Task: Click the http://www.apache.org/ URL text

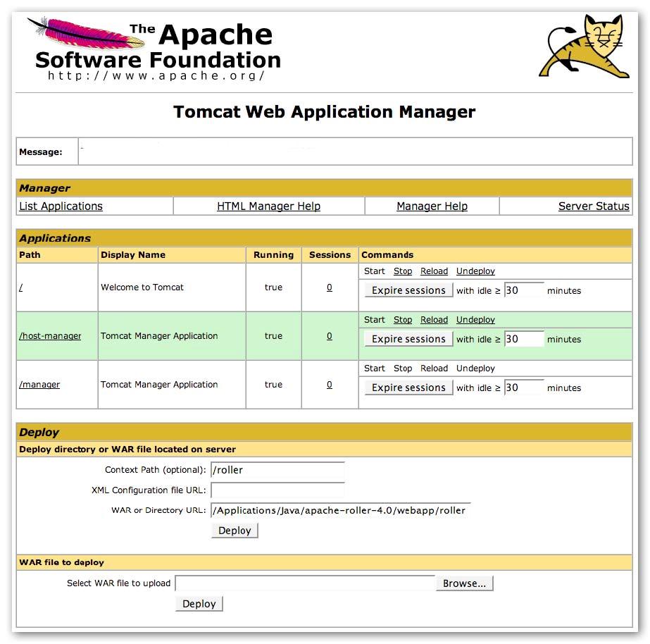Action: (156, 76)
